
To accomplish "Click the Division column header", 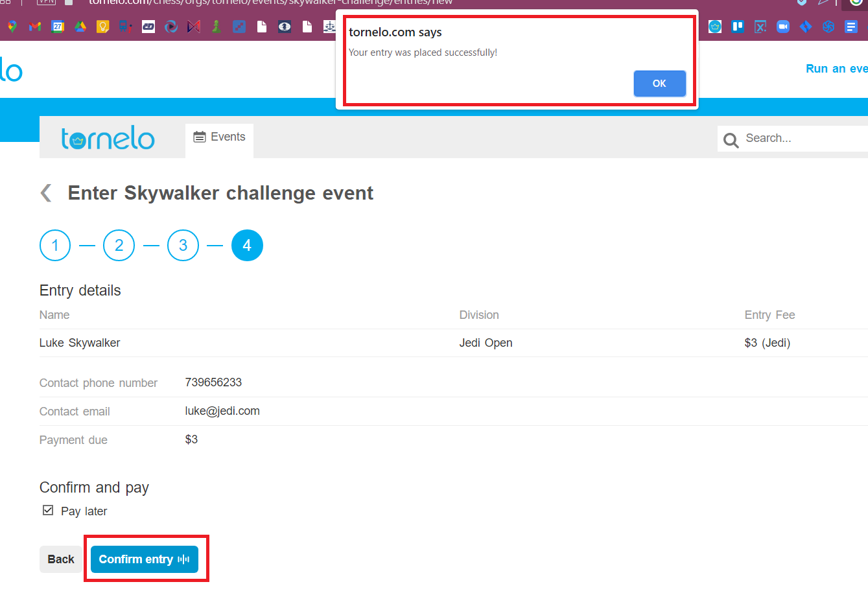I will (x=479, y=315).
